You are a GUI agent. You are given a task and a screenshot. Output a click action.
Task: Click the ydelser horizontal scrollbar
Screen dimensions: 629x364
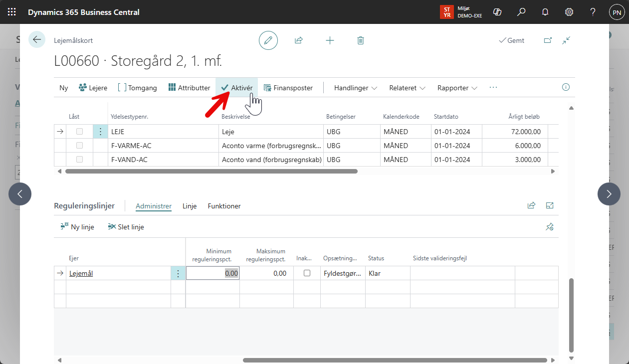(x=211, y=171)
